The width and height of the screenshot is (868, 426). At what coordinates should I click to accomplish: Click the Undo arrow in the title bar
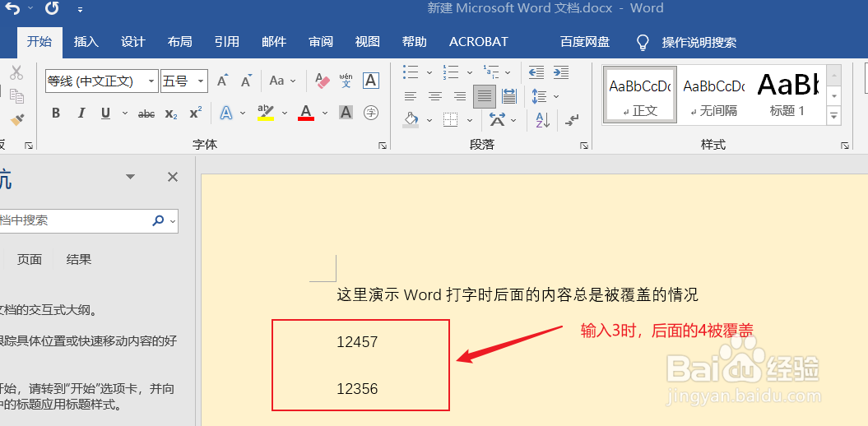click(x=12, y=7)
